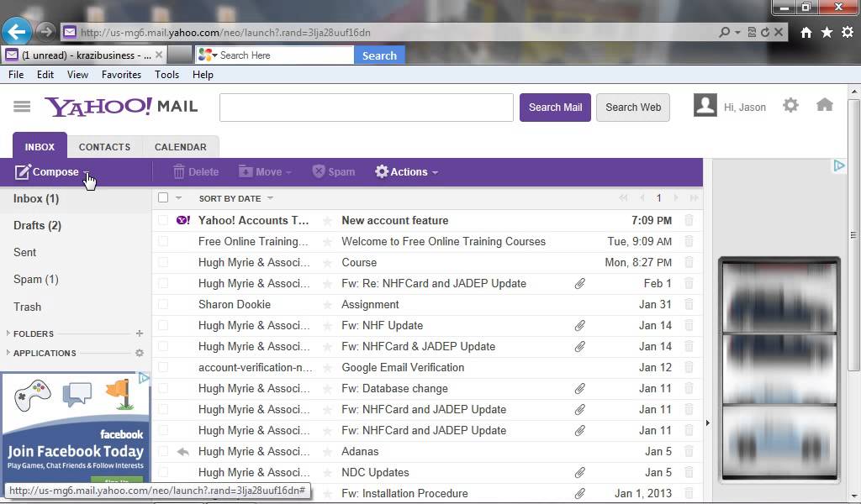Click the Stop loading X icon in address bar

[x=778, y=33]
